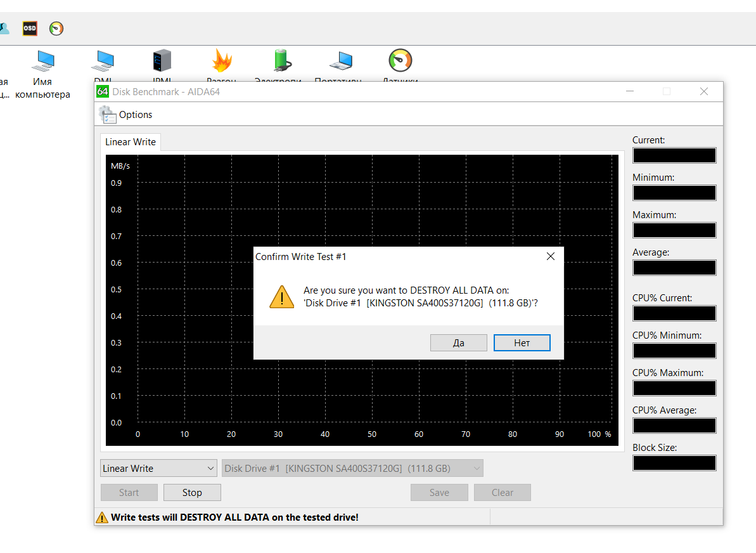The width and height of the screenshot is (756, 553).
Task: Click the MB/s axis label on the chart
Action: [120, 166]
